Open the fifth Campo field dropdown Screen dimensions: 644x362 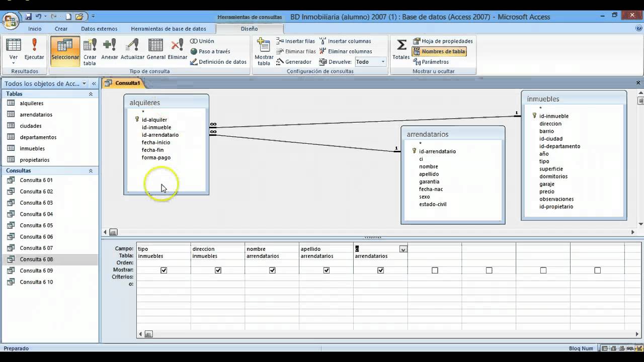(x=403, y=249)
